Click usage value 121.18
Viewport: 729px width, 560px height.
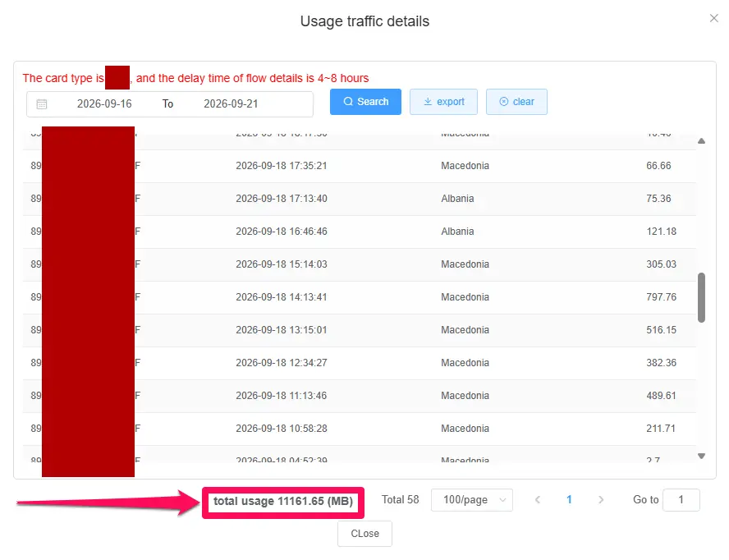click(661, 232)
